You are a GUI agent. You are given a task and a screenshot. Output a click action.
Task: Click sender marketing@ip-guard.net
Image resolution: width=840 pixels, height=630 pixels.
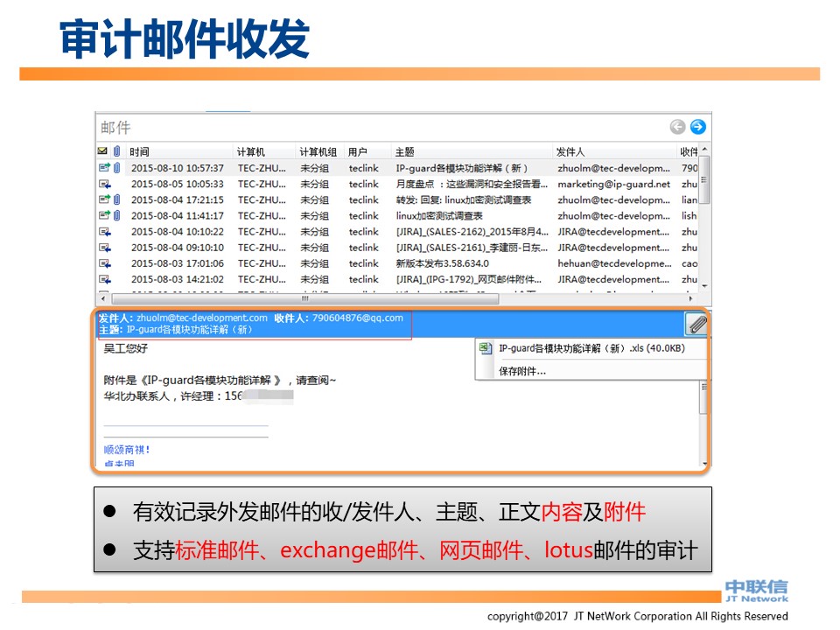click(614, 185)
